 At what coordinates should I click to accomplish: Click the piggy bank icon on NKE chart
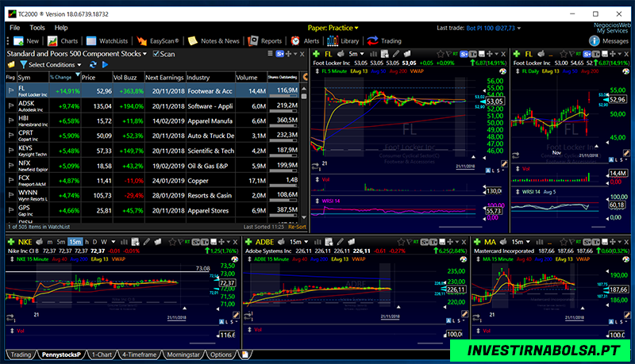(39, 242)
